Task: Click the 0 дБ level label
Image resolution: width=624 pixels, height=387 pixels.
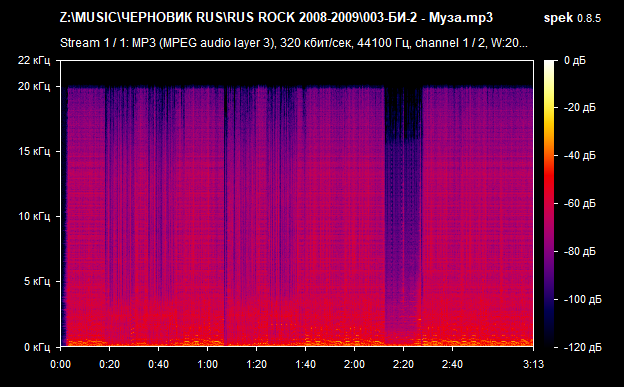Action: [x=575, y=61]
